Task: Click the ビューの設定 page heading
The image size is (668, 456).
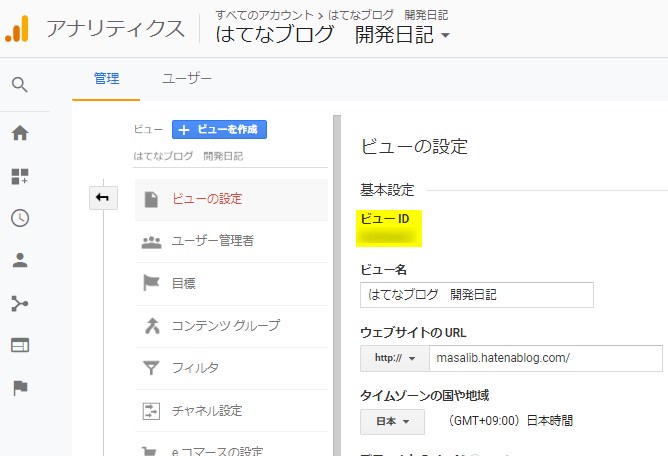Action: 414,147
